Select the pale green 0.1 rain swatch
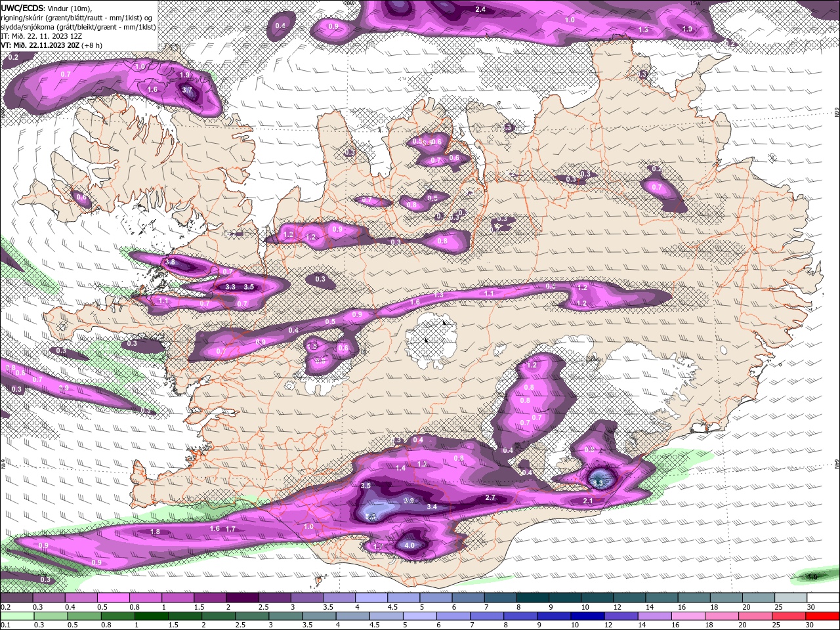 [x=17, y=616]
